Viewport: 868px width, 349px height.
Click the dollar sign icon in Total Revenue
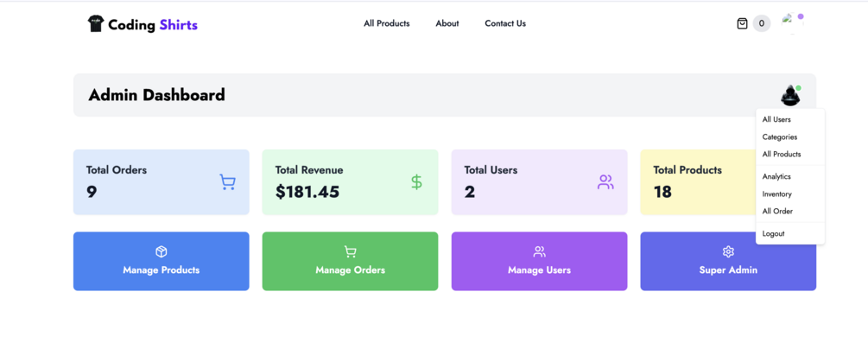coord(416,182)
